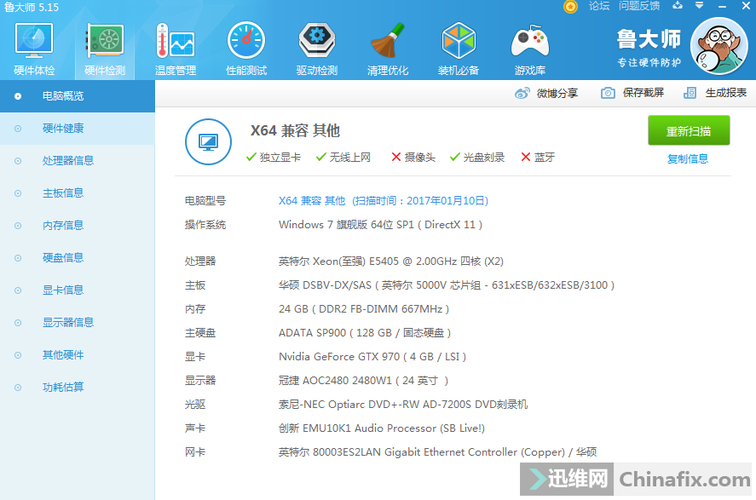Click the 鲁大师 mascot avatar

[x=719, y=46]
